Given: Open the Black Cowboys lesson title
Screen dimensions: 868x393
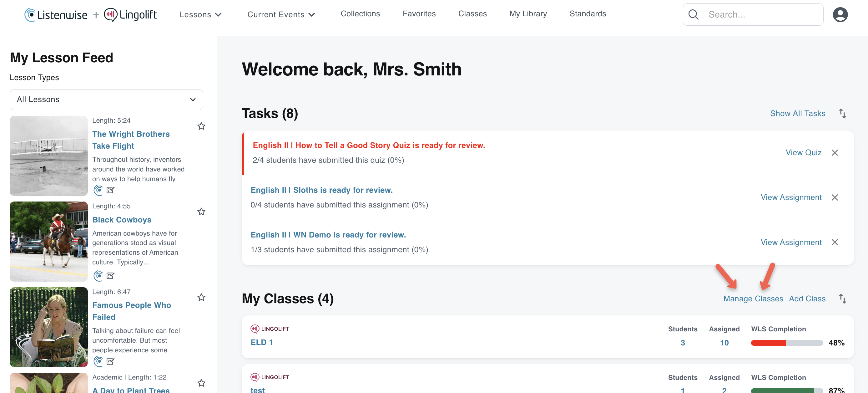Looking at the screenshot, I should tap(122, 220).
